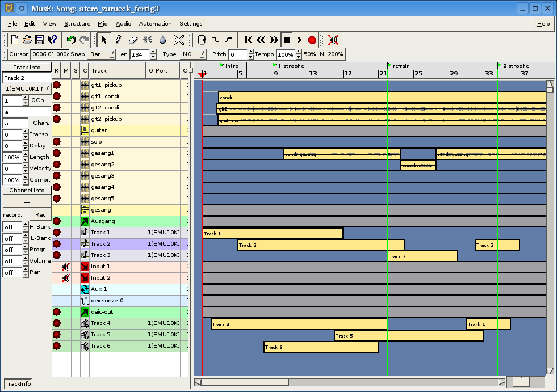This screenshot has width=557, height=392.
Task: Click the Save file floppy icon
Action: [x=40, y=40]
